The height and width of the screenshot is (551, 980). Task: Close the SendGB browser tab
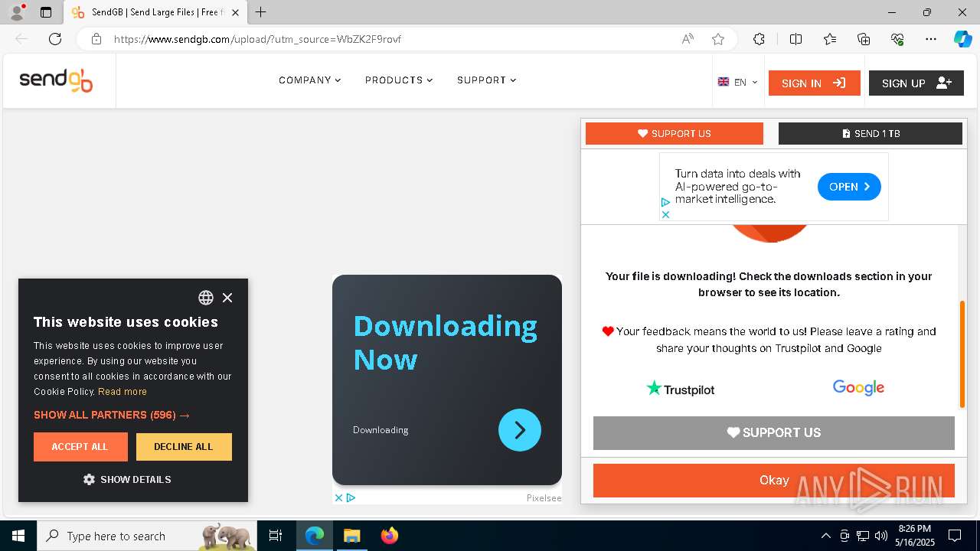(x=236, y=12)
